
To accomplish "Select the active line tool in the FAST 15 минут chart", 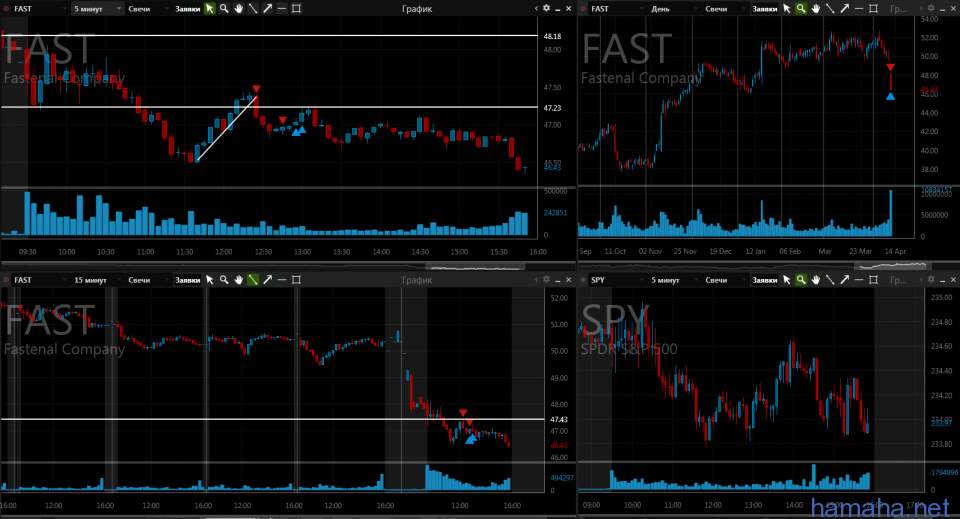I will click(x=253, y=280).
